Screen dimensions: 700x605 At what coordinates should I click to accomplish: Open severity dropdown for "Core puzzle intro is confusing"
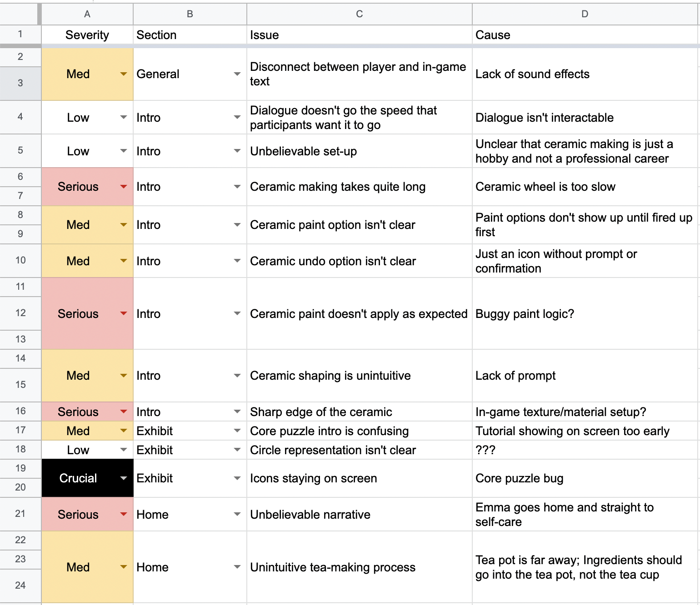click(x=123, y=431)
